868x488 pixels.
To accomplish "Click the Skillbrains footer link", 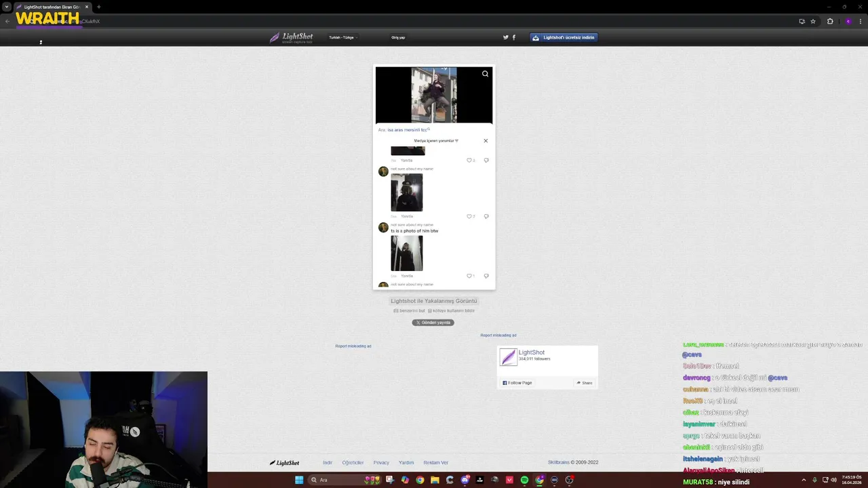I will tap(559, 462).
